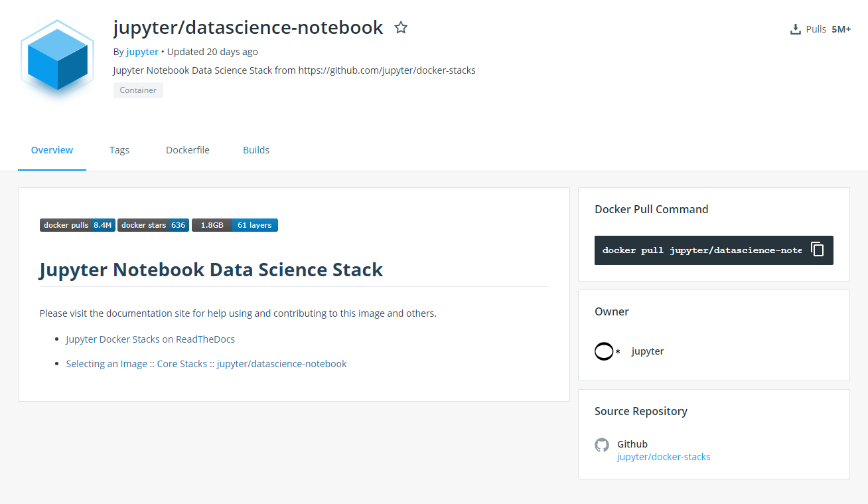Go to the Builds tab

tap(256, 150)
